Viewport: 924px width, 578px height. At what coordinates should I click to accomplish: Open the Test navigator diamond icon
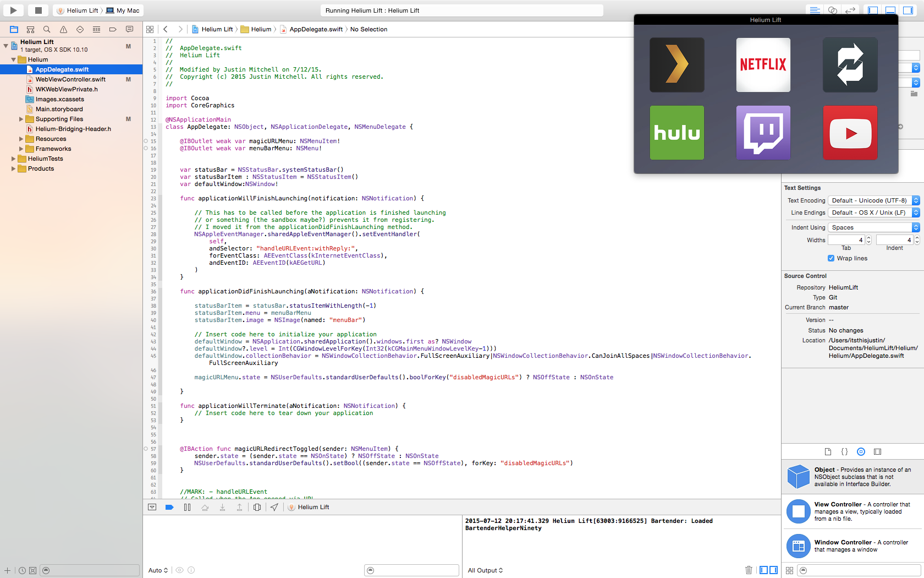pos(80,29)
